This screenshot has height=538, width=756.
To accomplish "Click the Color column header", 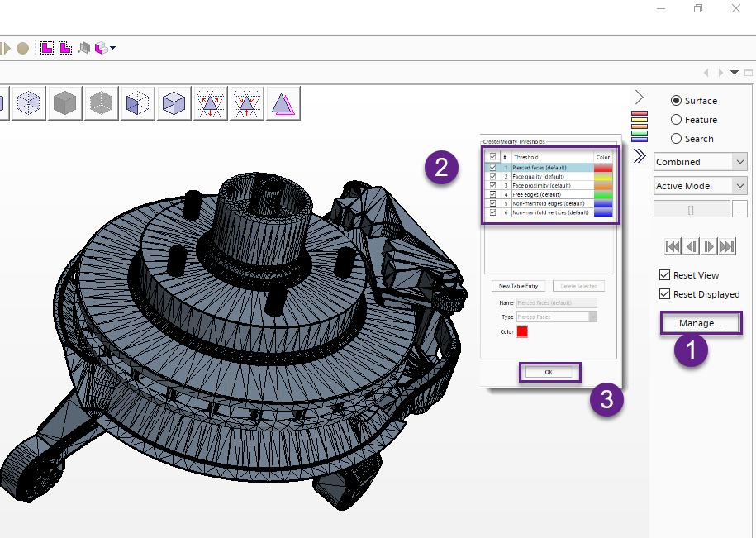I will (603, 157).
